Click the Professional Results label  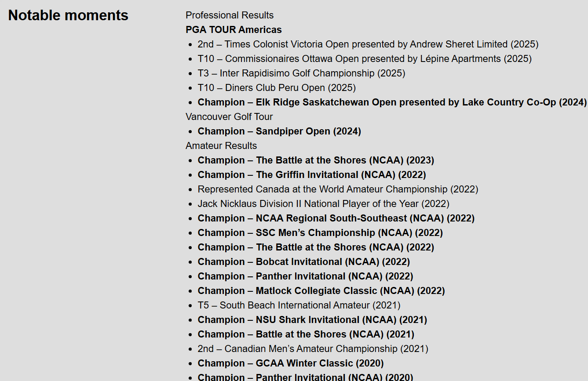229,15
